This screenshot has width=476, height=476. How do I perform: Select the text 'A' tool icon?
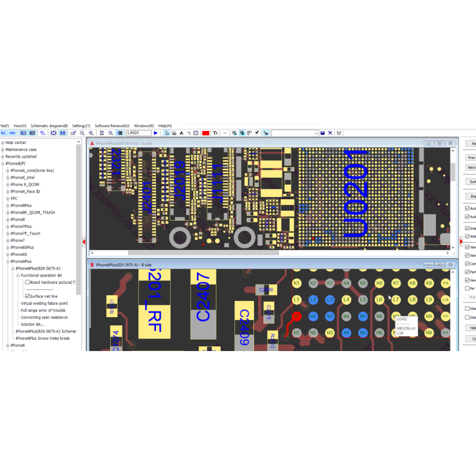181,133
